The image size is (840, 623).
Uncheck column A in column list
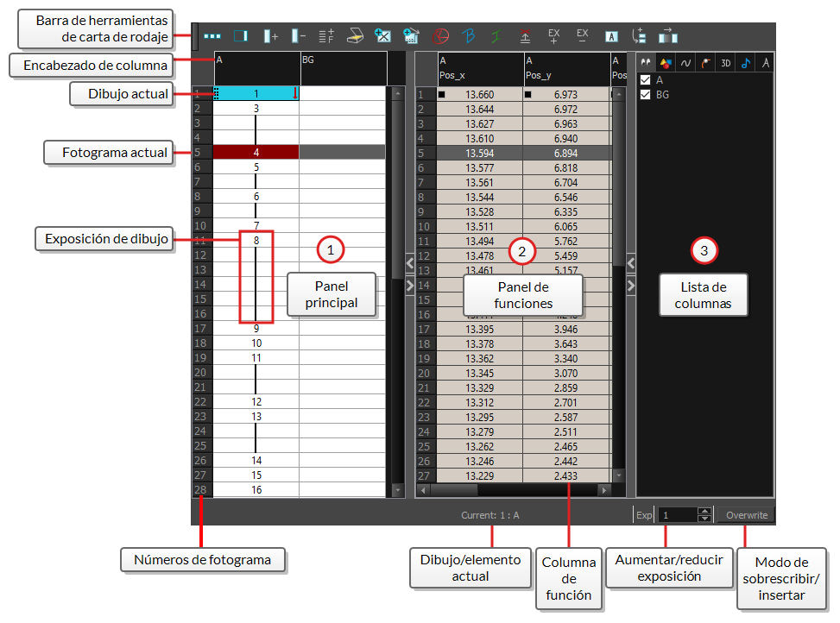646,80
